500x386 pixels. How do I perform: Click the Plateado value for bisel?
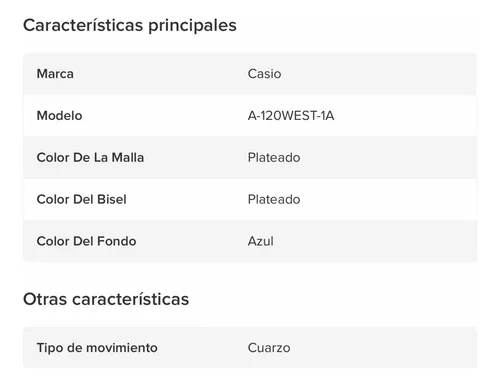(x=274, y=199)
